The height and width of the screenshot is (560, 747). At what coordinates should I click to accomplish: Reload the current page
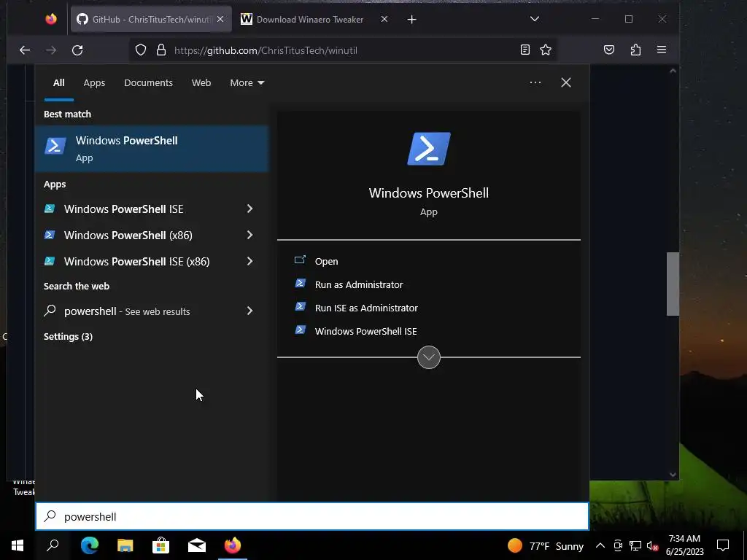click(77, 50)
